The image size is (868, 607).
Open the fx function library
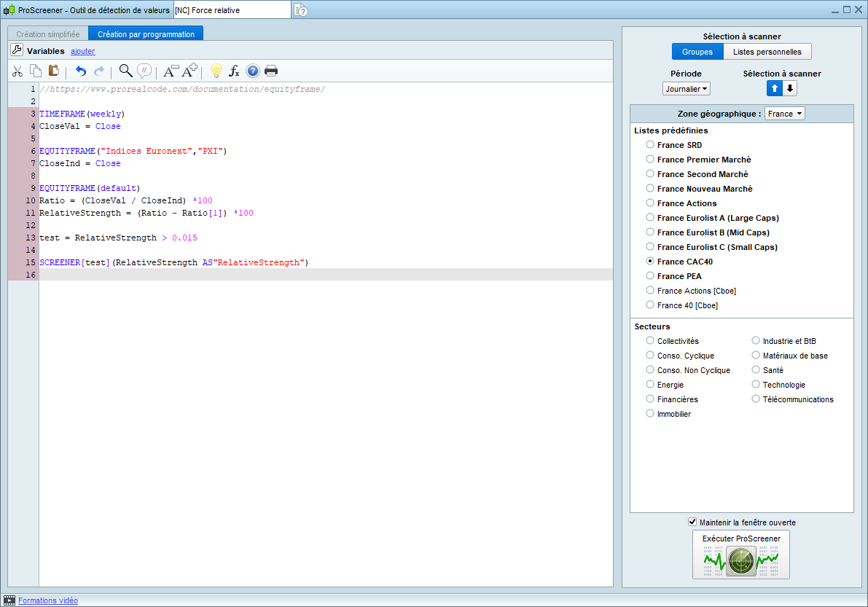click(x=234, y=71)
